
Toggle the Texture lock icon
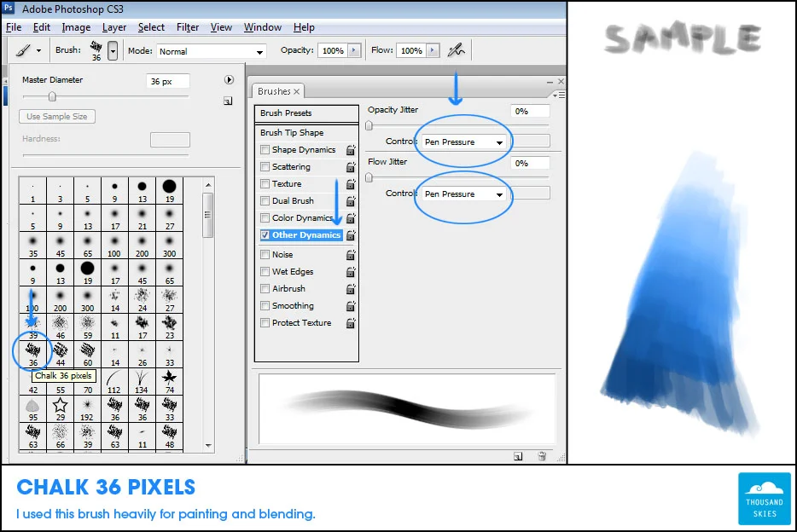(351, 184)
